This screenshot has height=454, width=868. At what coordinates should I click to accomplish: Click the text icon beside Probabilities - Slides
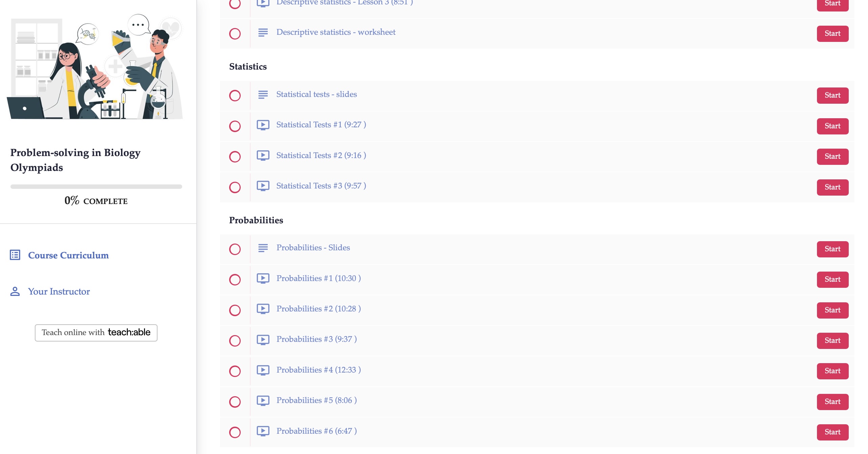263,248
